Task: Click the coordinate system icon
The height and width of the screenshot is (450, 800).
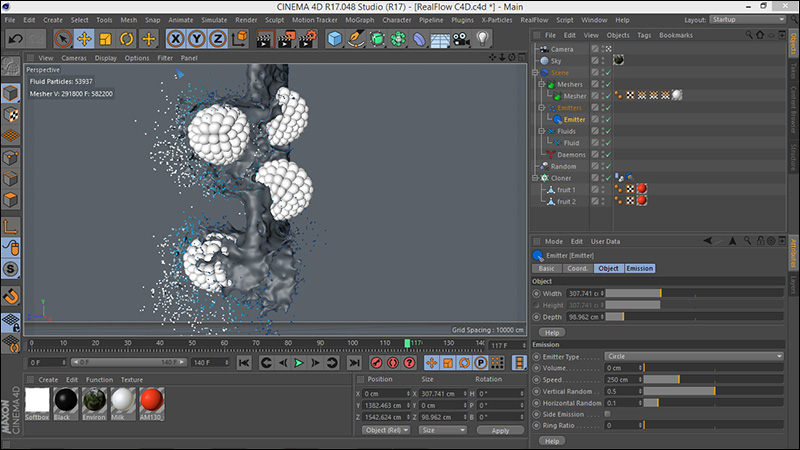Action: point(239,39)
